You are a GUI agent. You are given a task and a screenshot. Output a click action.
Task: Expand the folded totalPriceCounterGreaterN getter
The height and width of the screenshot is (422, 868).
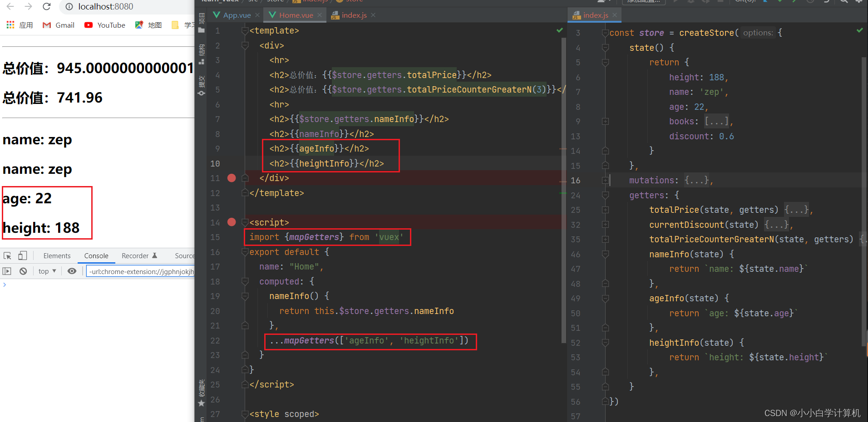[x=605, y=240]
